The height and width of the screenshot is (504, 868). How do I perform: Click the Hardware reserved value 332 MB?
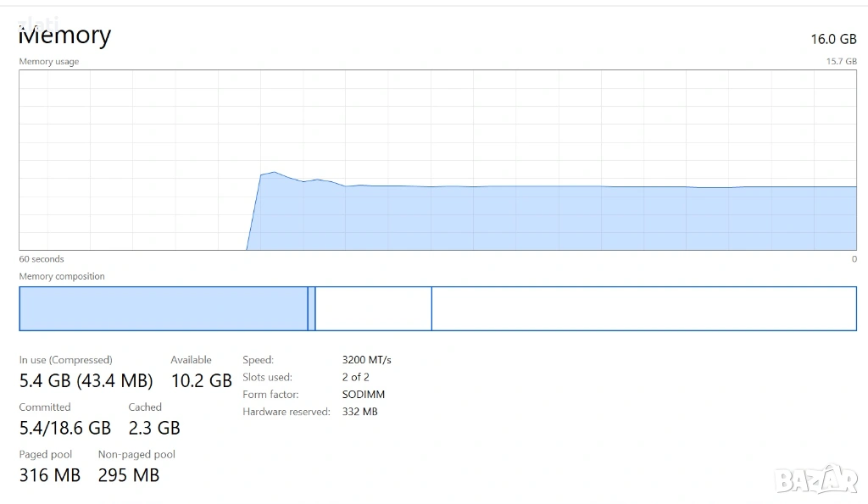click(359, 412)
